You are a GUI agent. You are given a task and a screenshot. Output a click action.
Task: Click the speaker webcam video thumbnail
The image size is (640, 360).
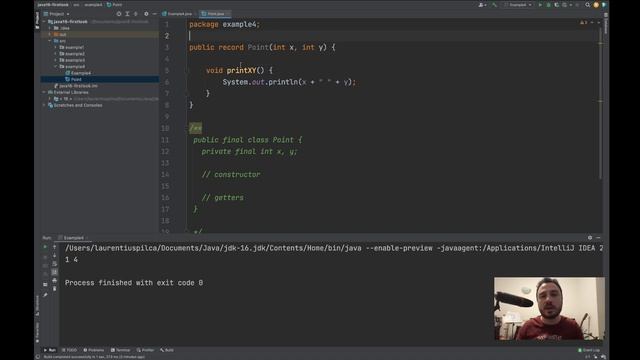[x=549, y=309]
